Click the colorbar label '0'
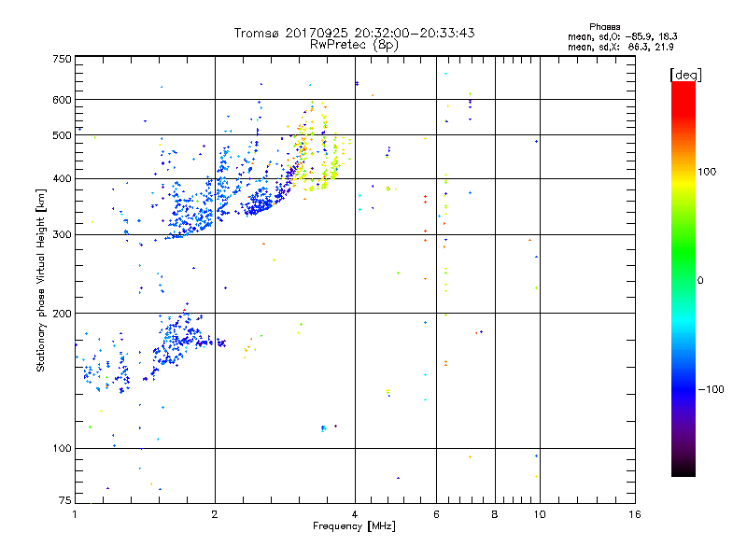 700,281
